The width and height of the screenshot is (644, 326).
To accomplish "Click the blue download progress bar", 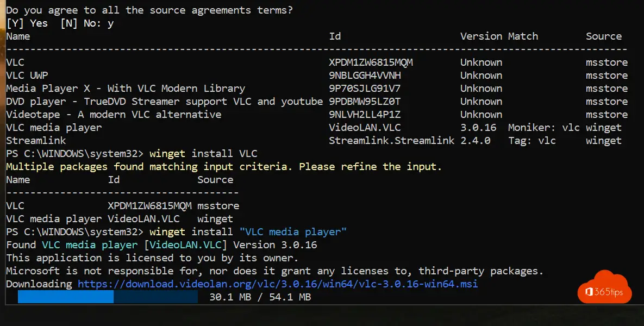I will (x=108, y=297).
